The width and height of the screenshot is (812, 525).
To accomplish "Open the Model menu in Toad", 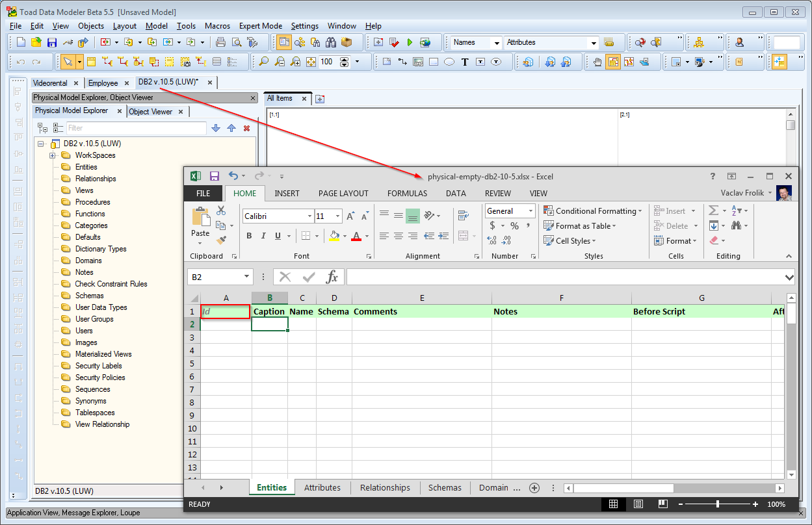I will 157,26.
